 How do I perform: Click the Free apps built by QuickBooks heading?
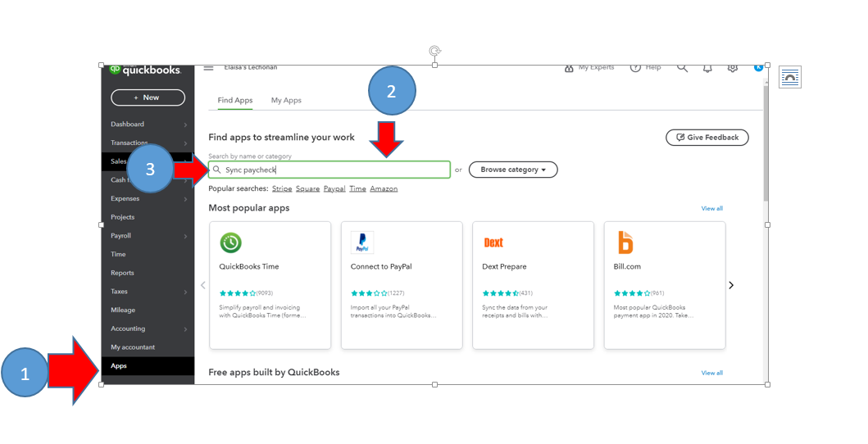tap(274, 372)
